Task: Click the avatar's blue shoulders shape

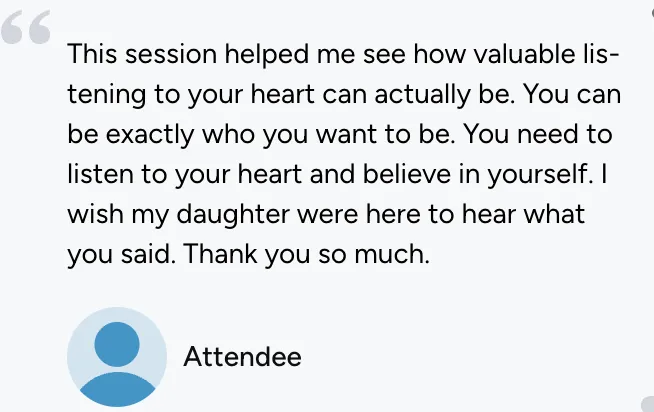Action: [x=117, y=389]
